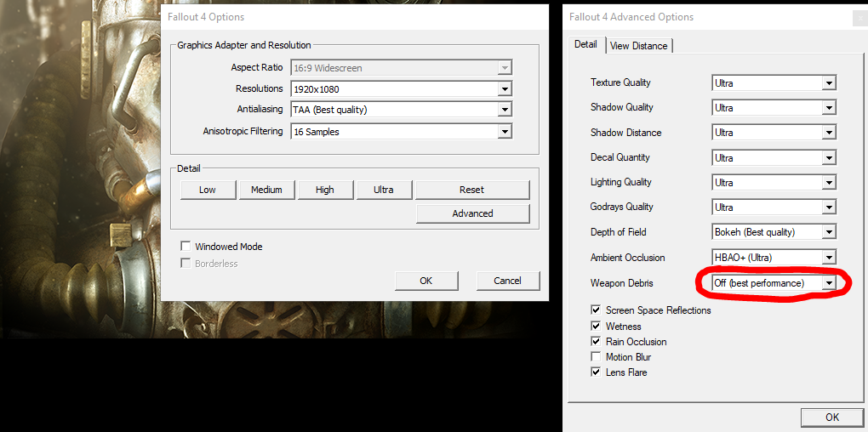Expand the Lighting Quality dropdown

pos(774,183)
